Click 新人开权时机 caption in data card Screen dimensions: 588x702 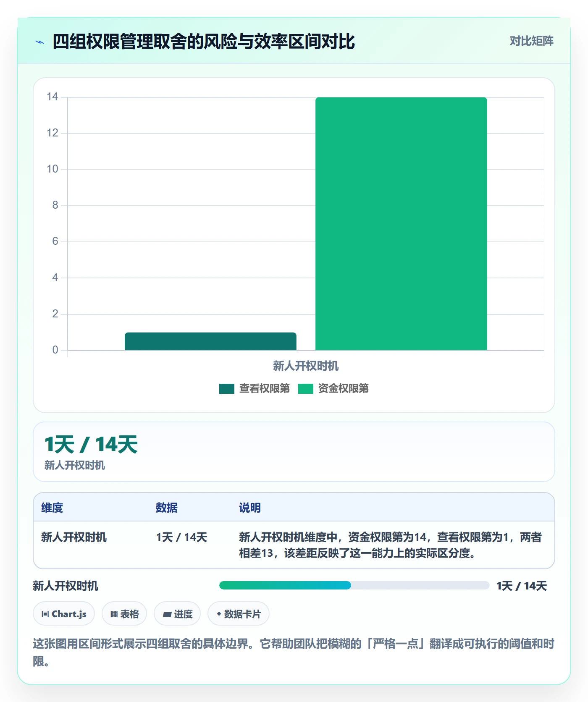click(75, 465)
